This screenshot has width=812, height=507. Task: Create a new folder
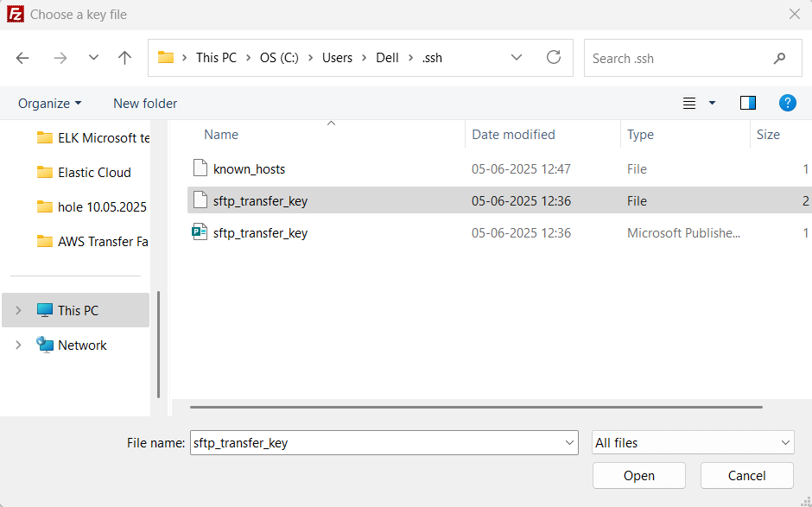coord(144,103)
